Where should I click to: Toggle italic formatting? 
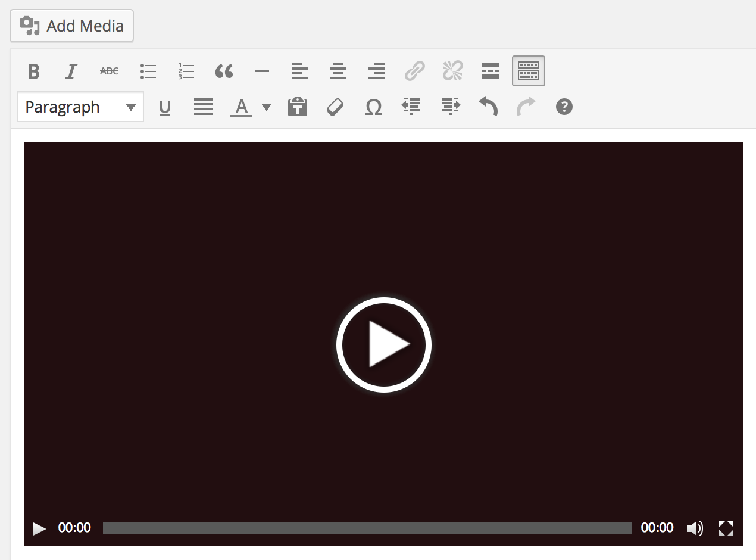pyautogui.click(x=71, y=71)
